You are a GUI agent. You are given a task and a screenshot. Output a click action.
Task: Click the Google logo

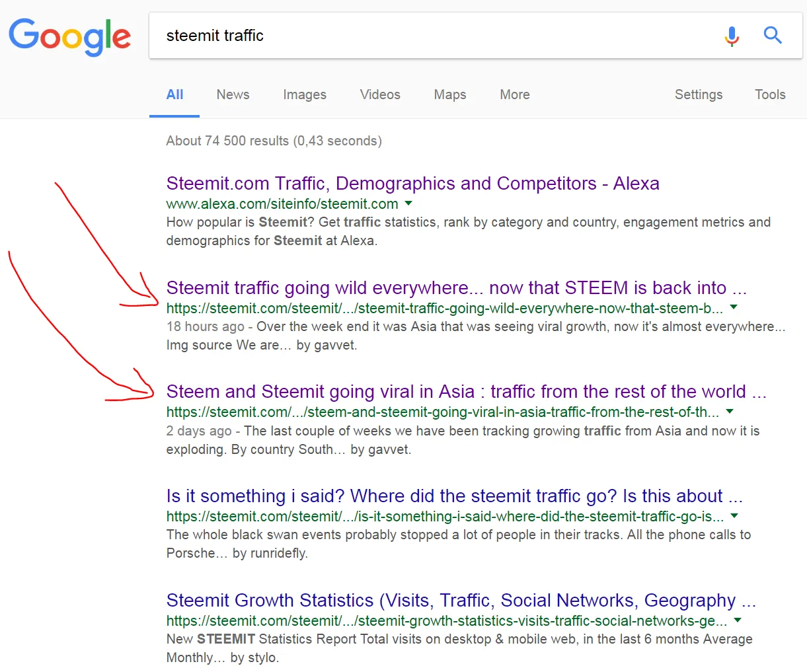point(69,36)
